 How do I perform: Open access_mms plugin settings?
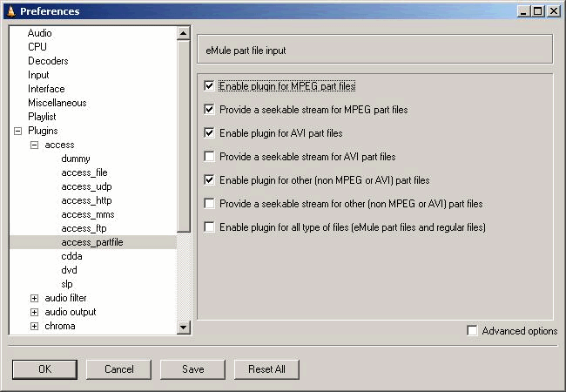point(88,214)
